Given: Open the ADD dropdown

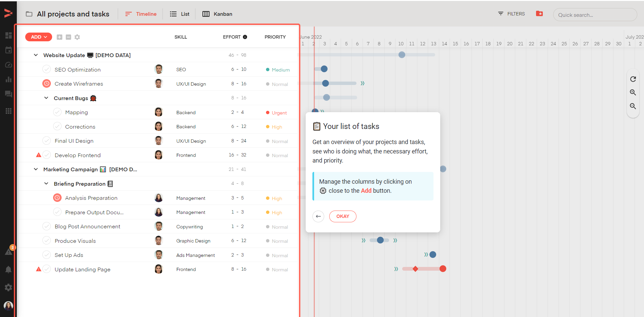Looking at the screenshot, I should tap(38, 37).
